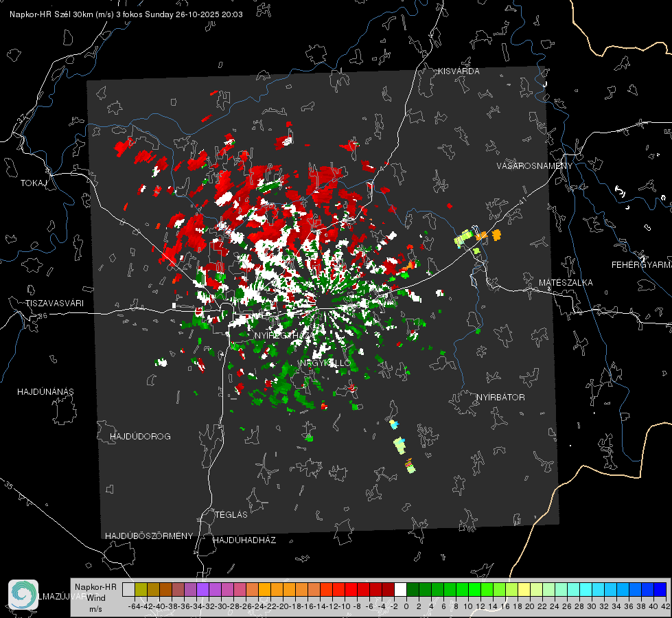Select the deep blue swatch between 40 and 42
The image size is (672, 618).
point(660,589)
